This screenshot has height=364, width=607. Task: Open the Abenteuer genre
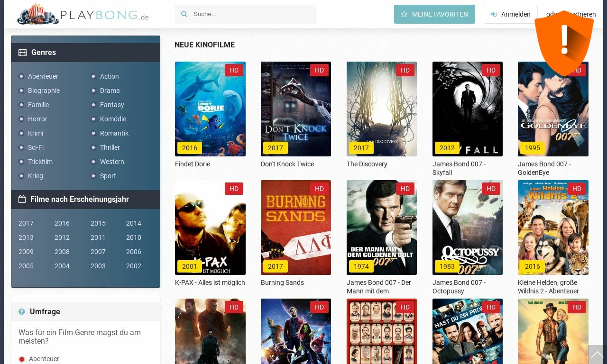pyautogui.click(x=43, y=76)
